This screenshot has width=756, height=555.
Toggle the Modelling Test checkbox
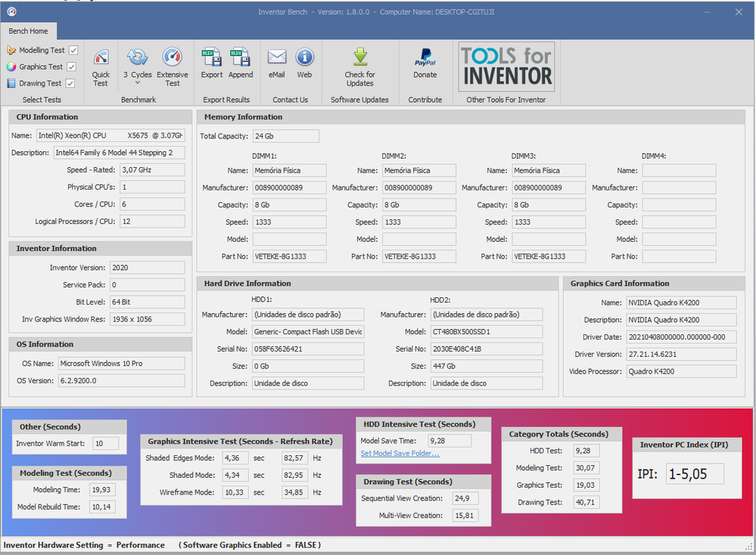[x=73, y=50]
